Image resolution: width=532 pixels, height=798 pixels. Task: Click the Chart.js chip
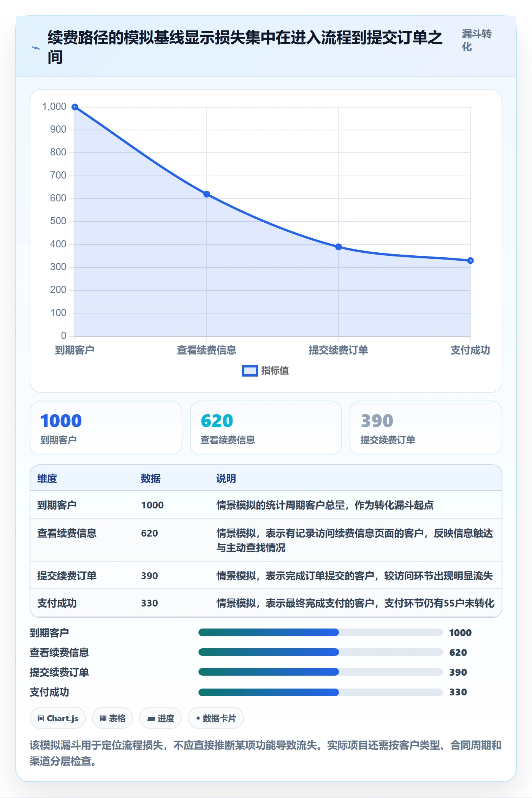(58, 718)
